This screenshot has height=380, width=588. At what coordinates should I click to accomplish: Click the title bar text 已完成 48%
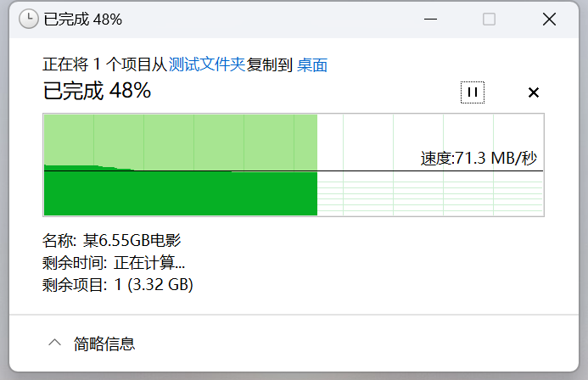82,20
